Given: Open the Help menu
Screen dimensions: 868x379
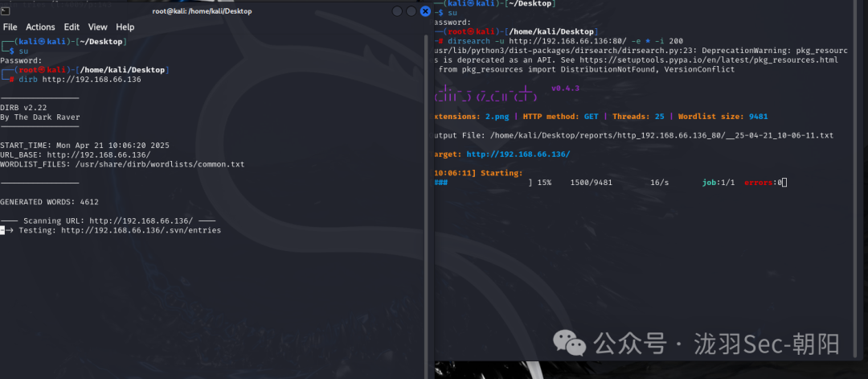Looking at the screenshot, I should (x=125, y=27).
